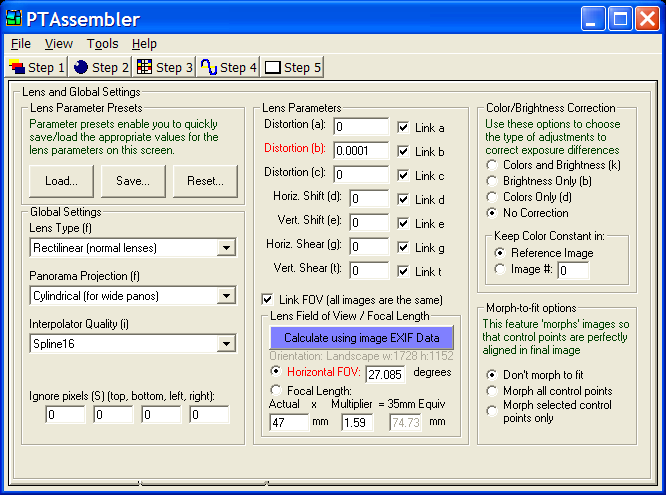
Task: Close the PTAssembler window
Action: (647, 19)
